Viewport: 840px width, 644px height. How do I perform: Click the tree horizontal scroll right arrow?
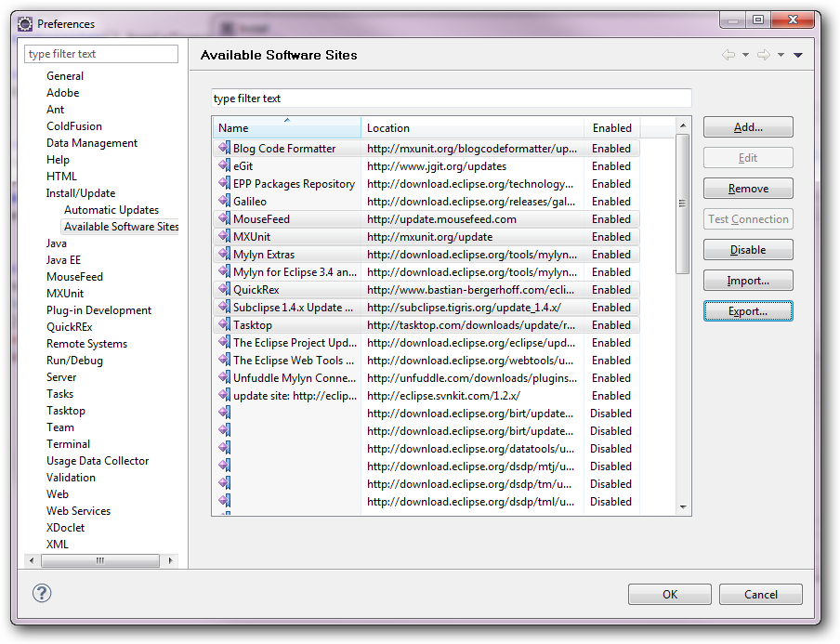coord(170,560)
